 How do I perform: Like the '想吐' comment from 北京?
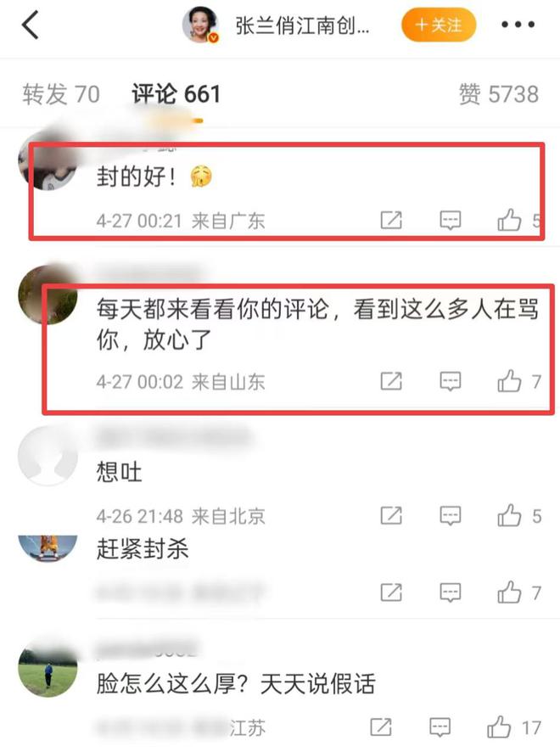(509, 516)
